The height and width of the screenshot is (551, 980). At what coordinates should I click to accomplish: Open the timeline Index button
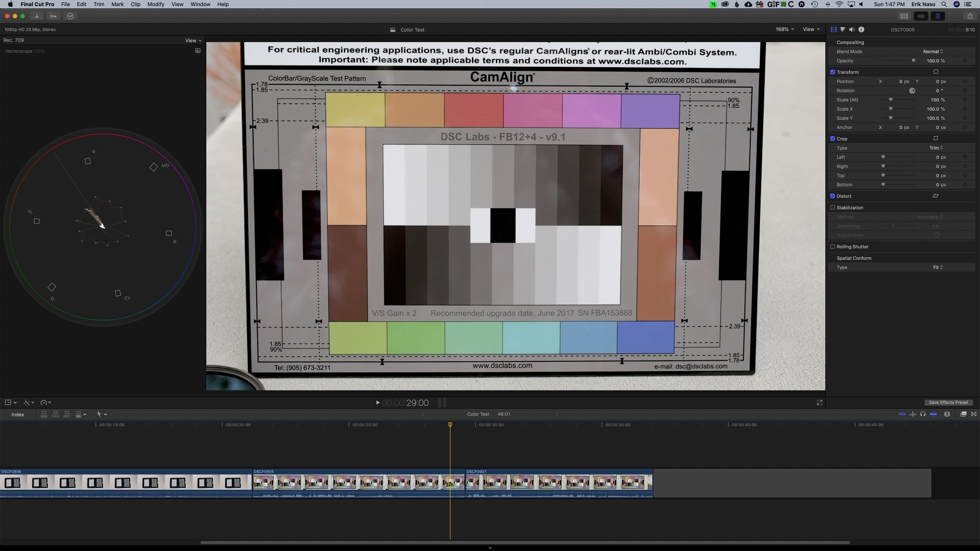(18, 414)
